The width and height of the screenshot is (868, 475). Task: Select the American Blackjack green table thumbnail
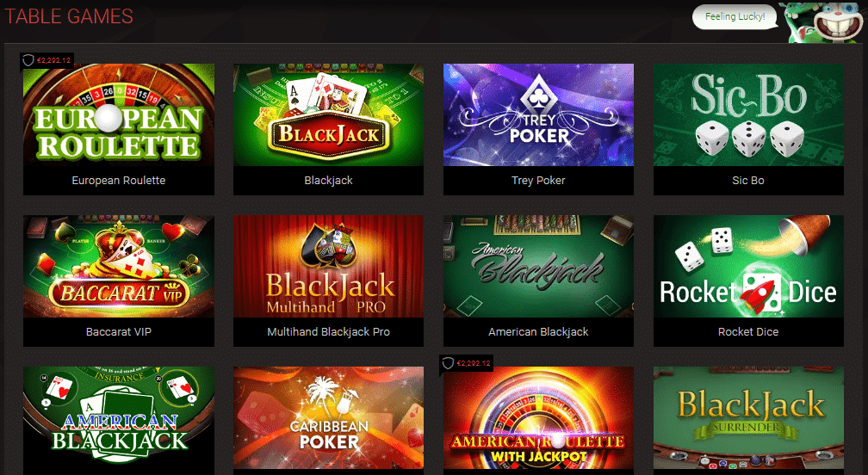[538, 266]
